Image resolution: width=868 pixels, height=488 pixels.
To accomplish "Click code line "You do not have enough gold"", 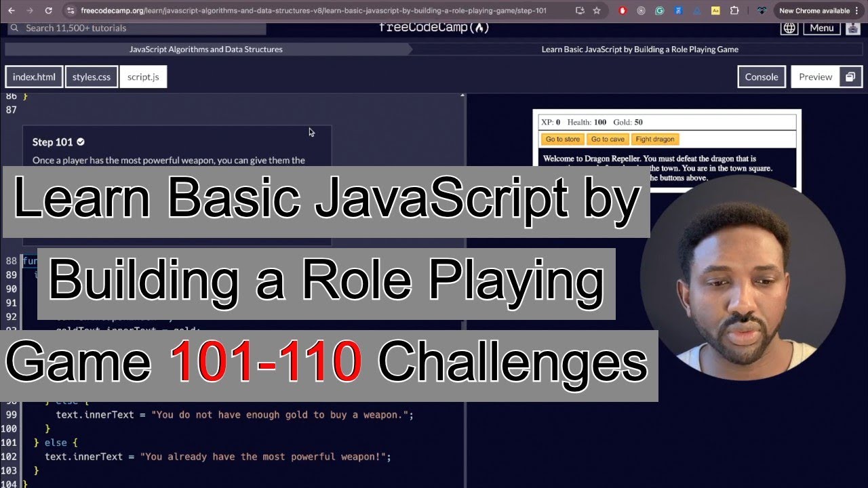I will point(235,415).
